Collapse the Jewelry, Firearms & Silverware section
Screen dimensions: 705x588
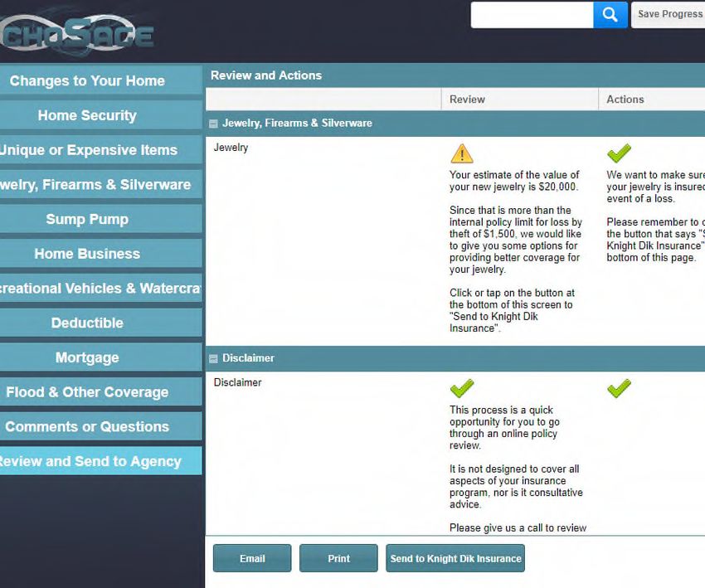213,124
